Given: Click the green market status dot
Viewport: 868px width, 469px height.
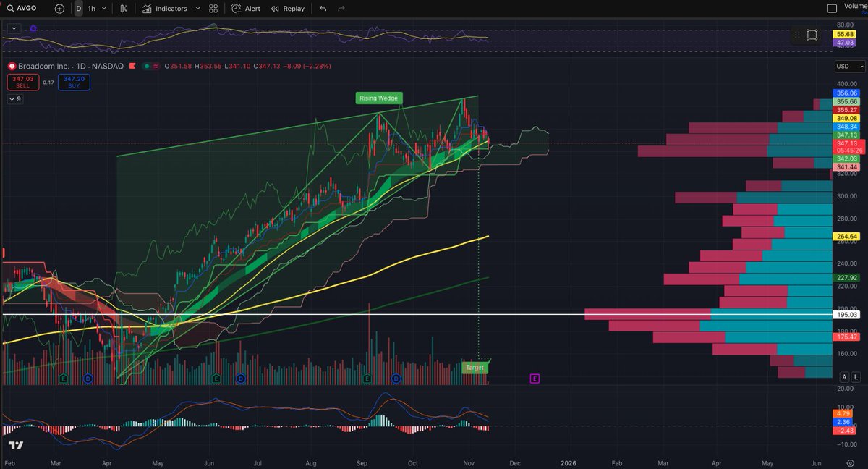Looking at the screenshot, I should tap(147, 66).
